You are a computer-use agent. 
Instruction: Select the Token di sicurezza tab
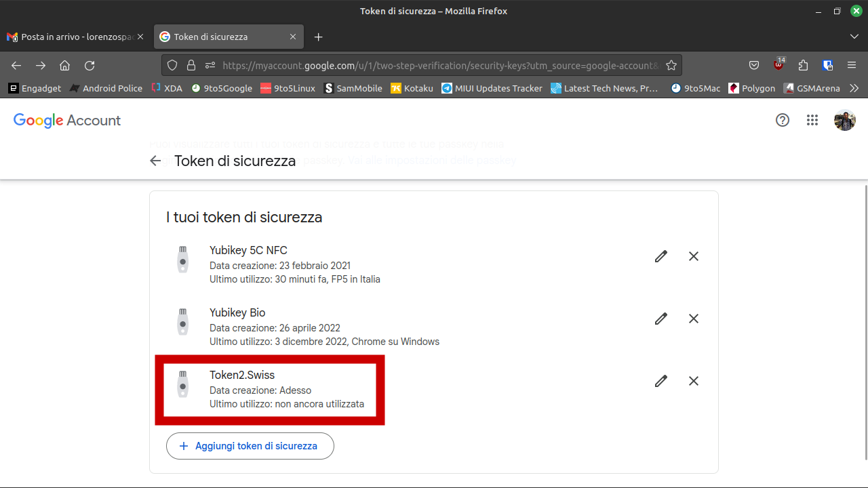coord(229,37)
